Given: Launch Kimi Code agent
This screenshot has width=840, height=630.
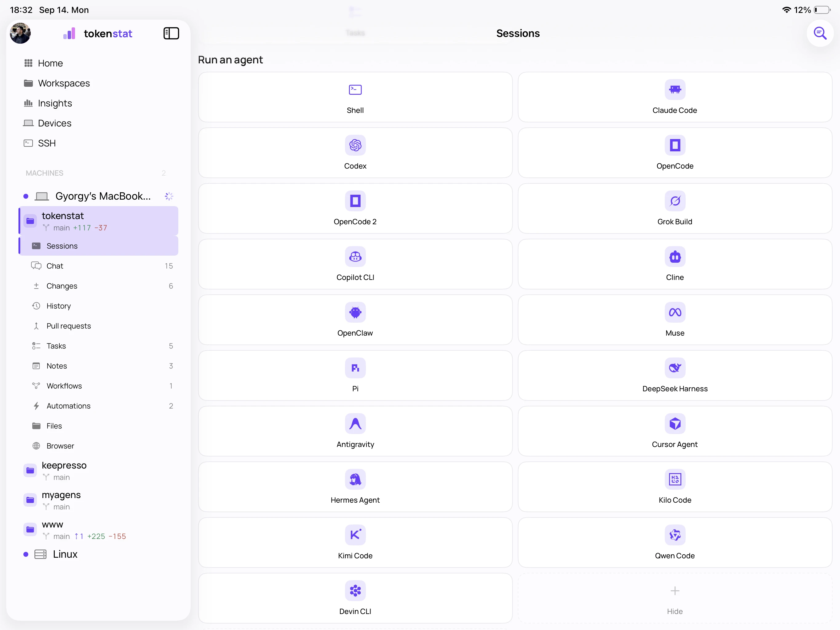Looking at the screenshot, I should pyautogui.click(x=355, y=542).
